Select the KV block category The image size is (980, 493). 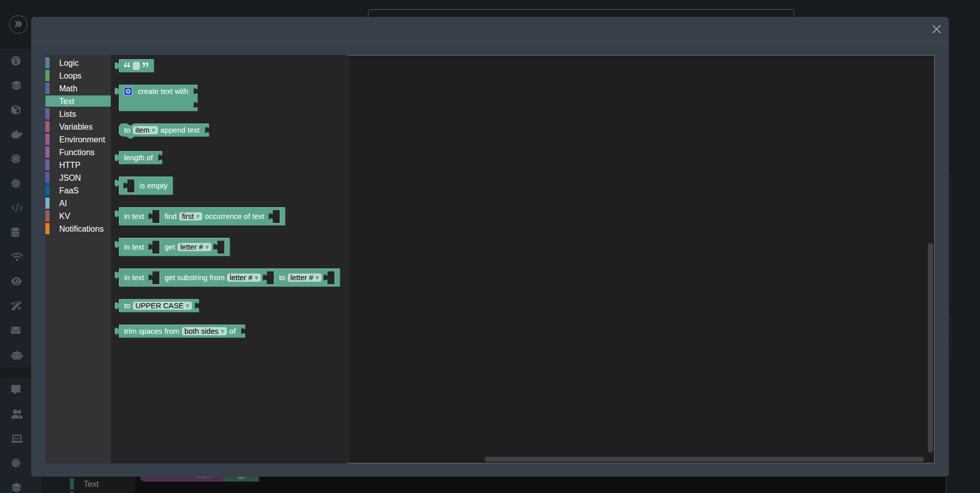pyautogui.click(x=78, y=216)
